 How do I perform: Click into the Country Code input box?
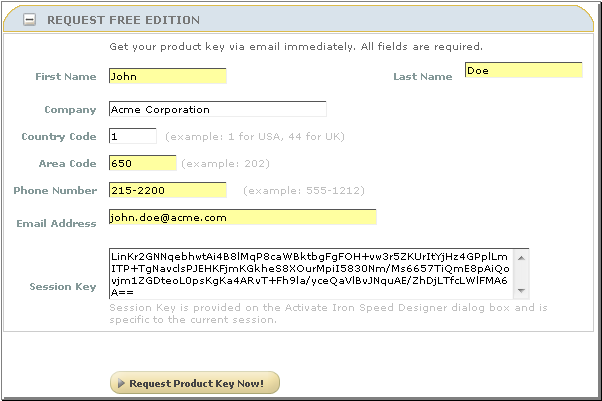[132, 136]
